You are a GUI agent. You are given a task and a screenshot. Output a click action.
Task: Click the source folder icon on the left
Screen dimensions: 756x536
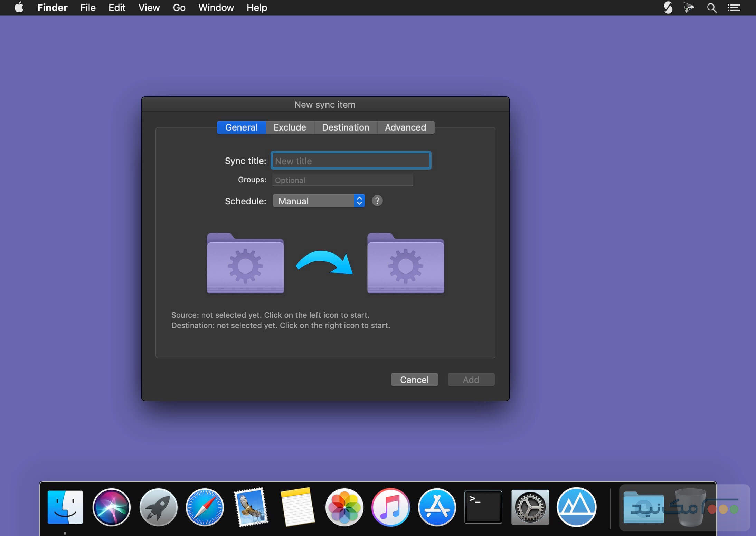pos(245,264)
